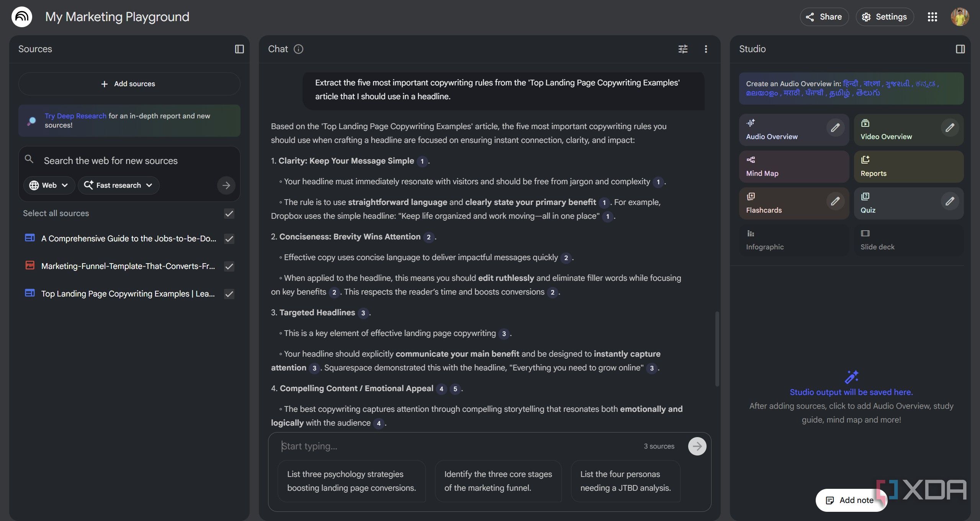Click the Chat info icon

click(x=298, y=49)
